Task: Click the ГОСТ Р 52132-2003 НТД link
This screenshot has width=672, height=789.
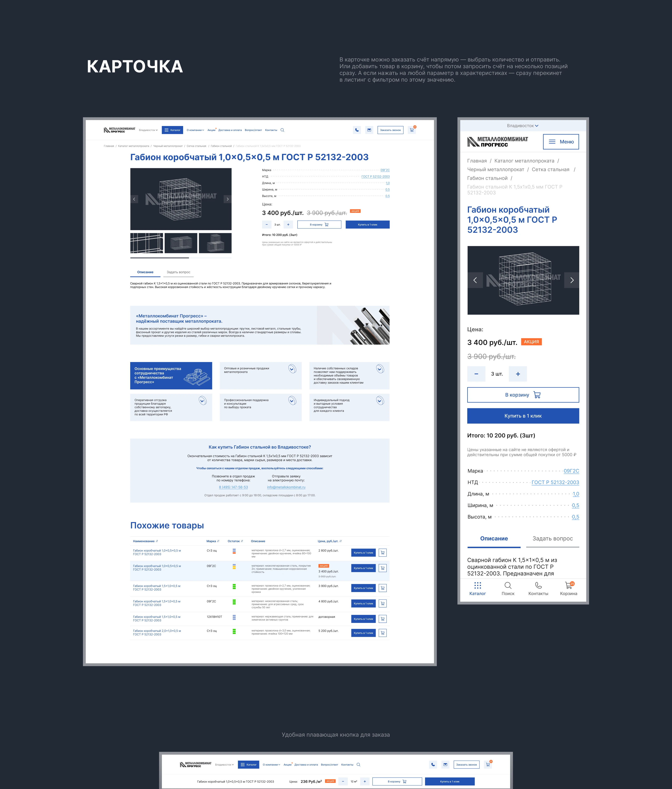Action: (x=375, y=177)
